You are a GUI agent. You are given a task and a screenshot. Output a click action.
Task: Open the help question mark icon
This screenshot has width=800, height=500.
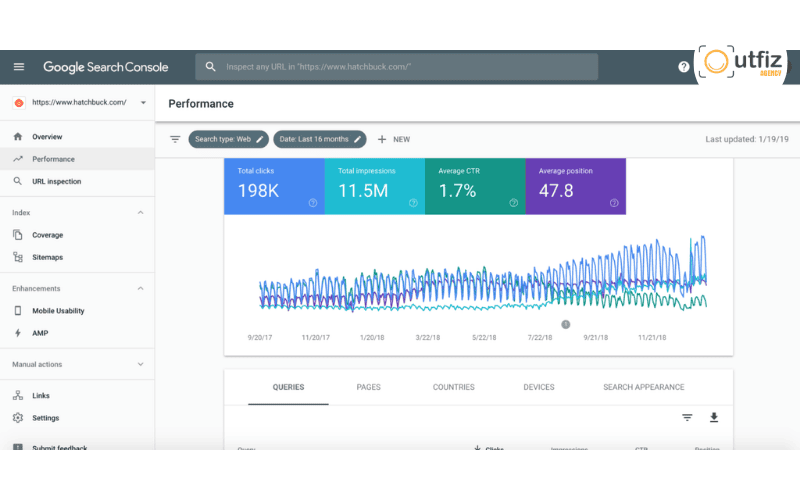pyautogui.click(x=684, y=67)
